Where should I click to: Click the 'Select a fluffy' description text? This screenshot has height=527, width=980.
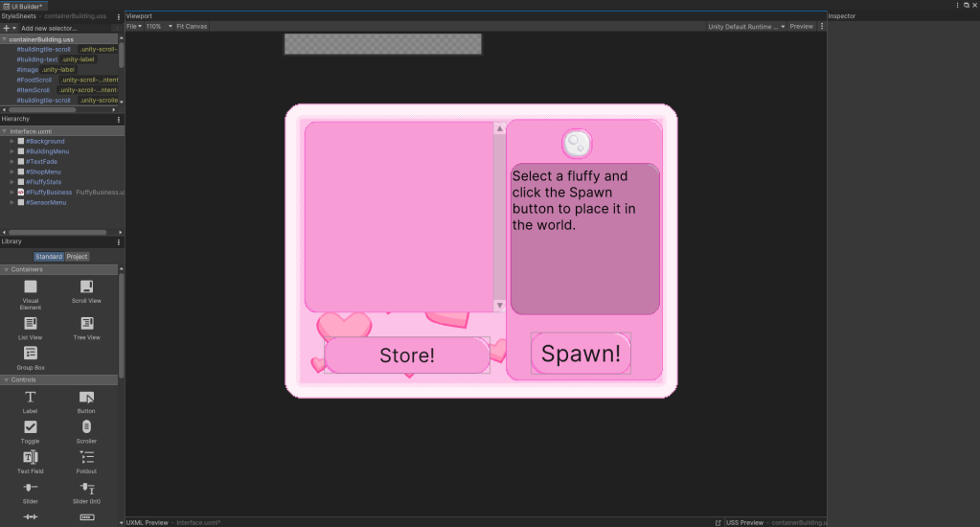[574, 200]
